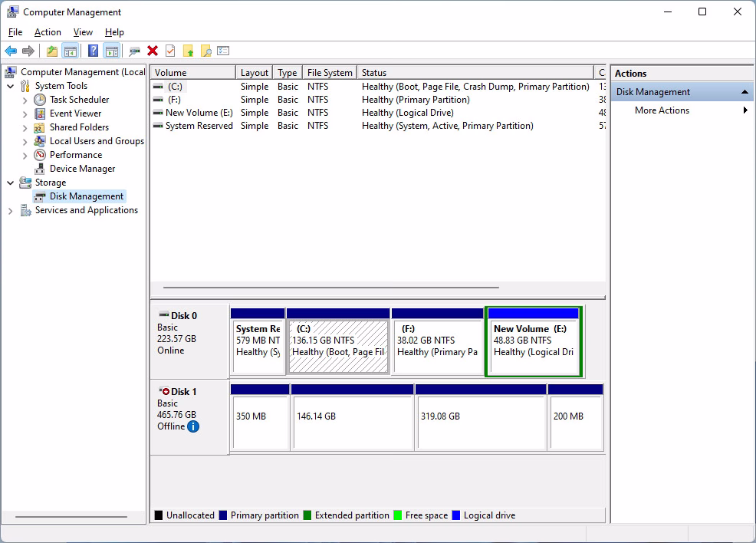Click the console tree horizontal scrollbar
Image resolution: width=756 pixels, height=543 pixels.
click(x=71, y=516)
